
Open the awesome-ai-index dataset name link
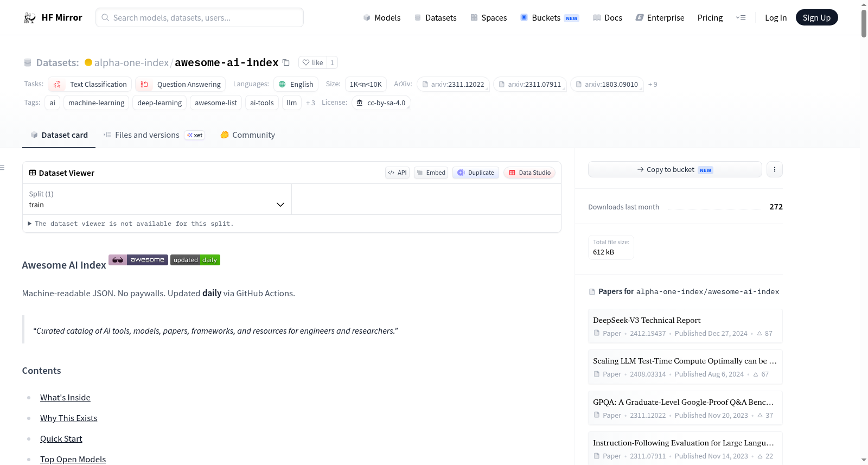pos(227,62)
